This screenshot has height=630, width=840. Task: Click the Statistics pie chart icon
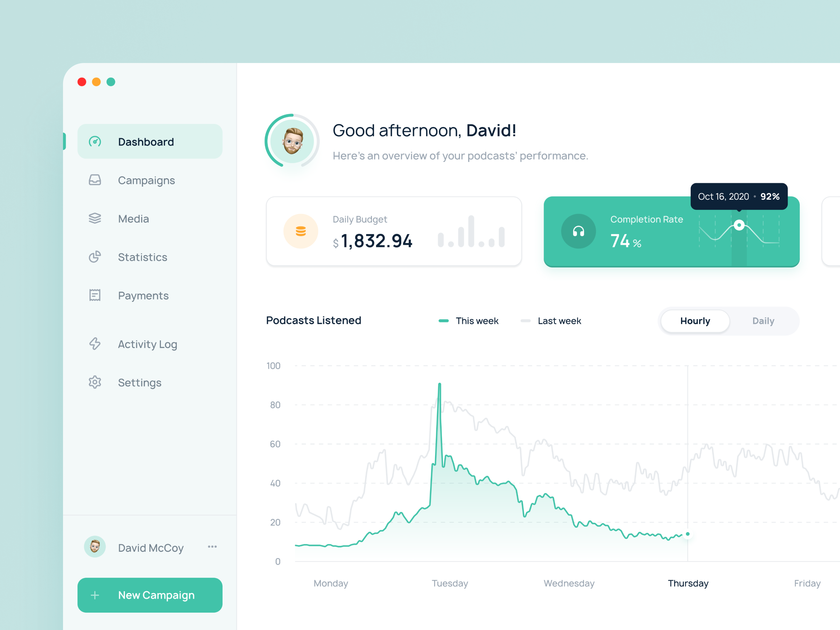click(x=95, y=257)
